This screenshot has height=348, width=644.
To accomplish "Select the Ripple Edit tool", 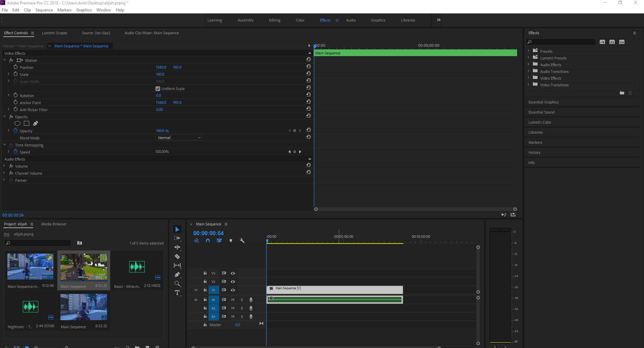I will pyautogui.click(x=177, y=247).
